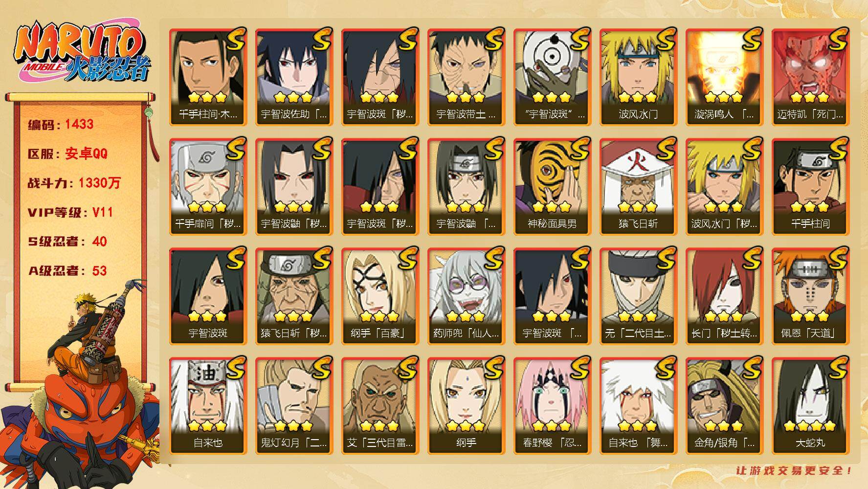This screenshot has height=489, width=868.
Task: Click the 春野樱 pink-haired ninja card
Action: click(552, 405)
